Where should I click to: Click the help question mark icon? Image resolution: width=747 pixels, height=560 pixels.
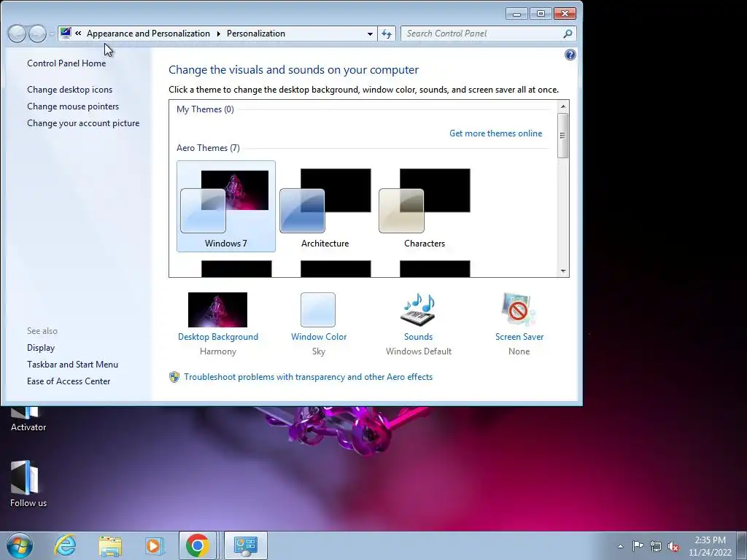pyautogui.click(x=570, y=55)
